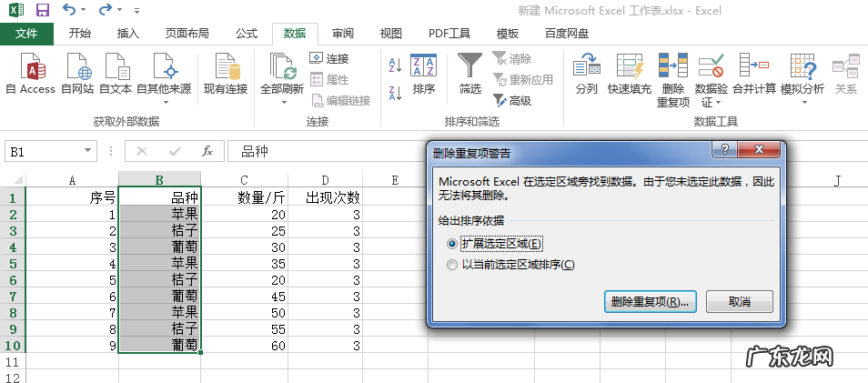Image resolution: width=868 pixels, height=383 pixels.
Task: Click the 取消 button in dialog
Action: (740, 302)
